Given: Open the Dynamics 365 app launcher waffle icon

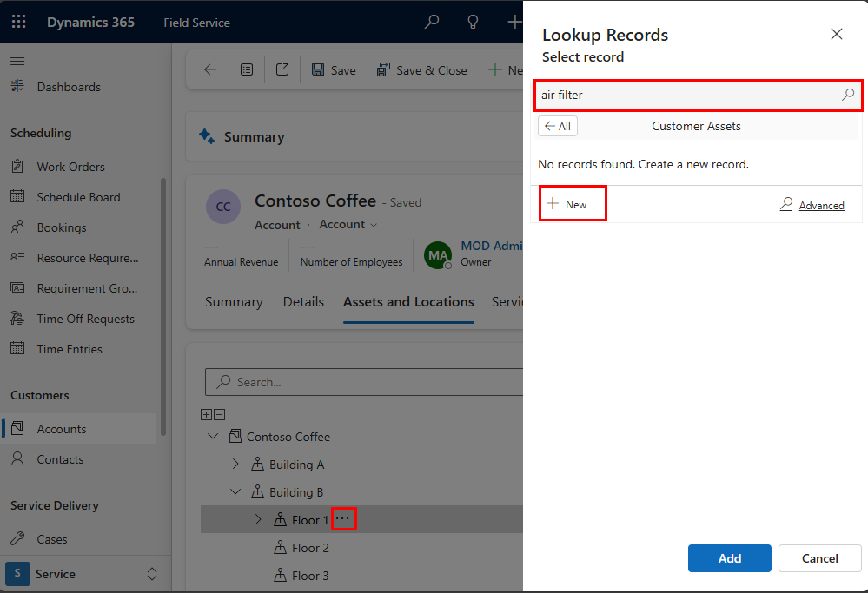Looking at the screenshot, I should [18, 22].
